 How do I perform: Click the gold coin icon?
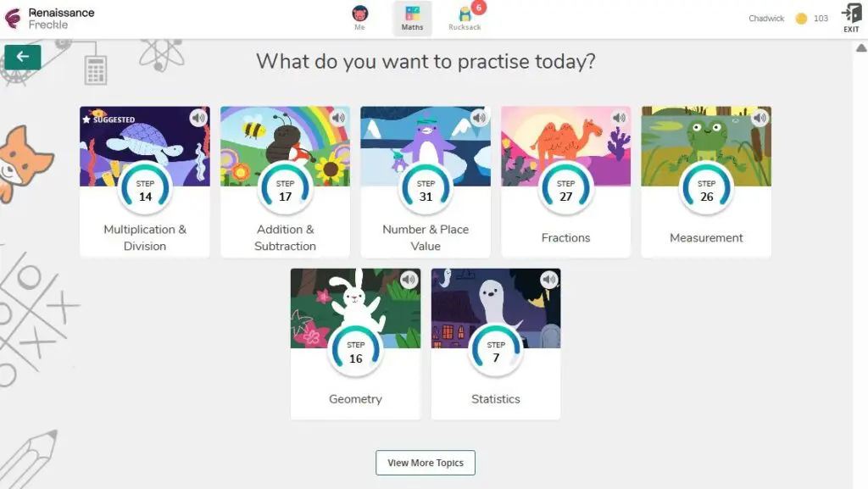pyautogui.click(x=801, y=19)
